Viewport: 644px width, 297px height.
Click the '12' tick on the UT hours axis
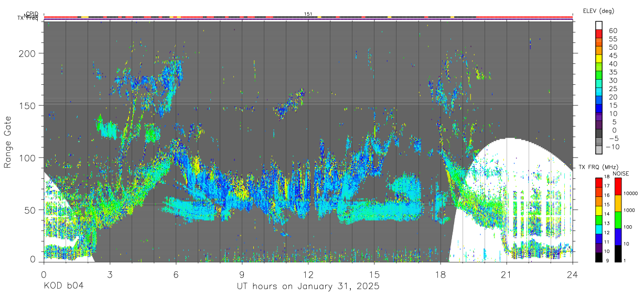pos(308,273)
